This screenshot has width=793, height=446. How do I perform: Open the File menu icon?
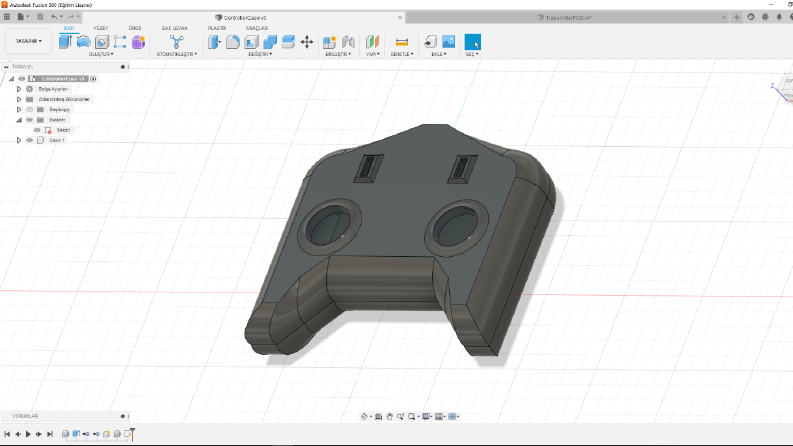[x=22, y=17]
